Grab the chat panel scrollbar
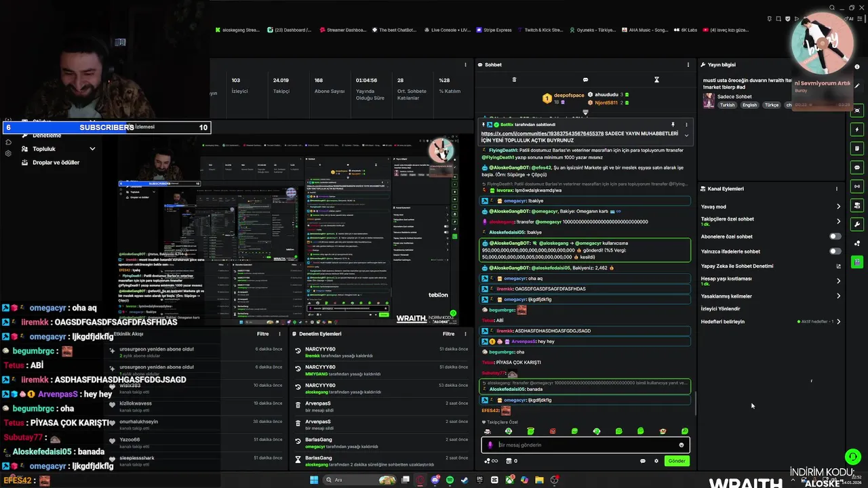This screenshot has height=488, width=868. (x=695, y=403)
